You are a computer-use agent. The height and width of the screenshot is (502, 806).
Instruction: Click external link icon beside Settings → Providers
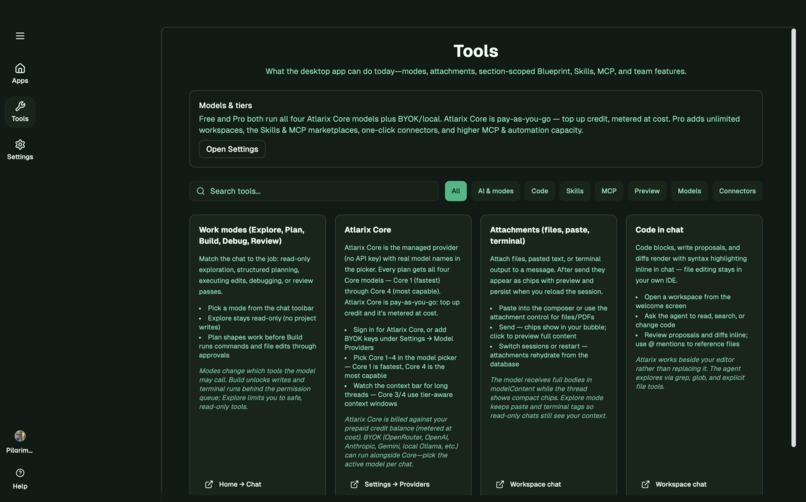pos(354,484)
